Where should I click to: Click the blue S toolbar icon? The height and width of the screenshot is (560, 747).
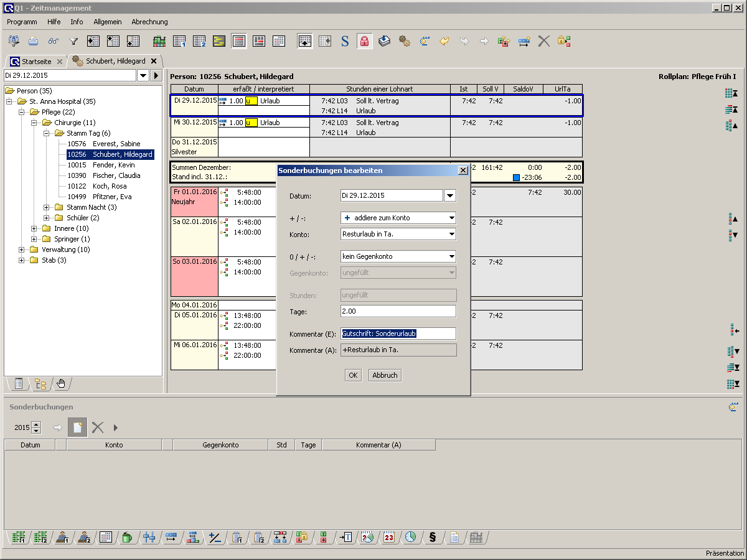345,41
